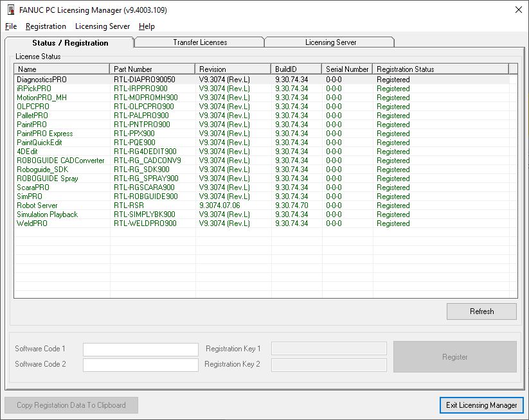Click part number RTL-RG_CADCONV9
Image resolution: width=529 pixels, height=420 pixels.
tap(147, 161)
